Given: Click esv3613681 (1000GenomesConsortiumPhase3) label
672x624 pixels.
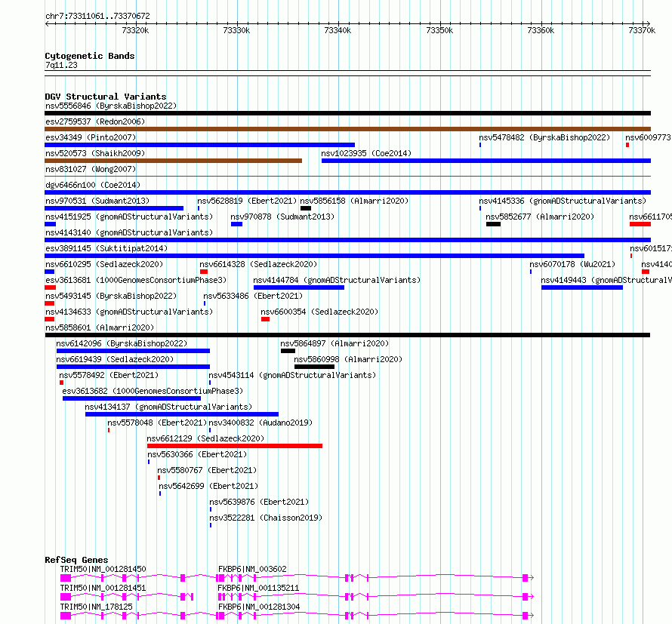Looking at the screenshot, I should click(136, 280).
